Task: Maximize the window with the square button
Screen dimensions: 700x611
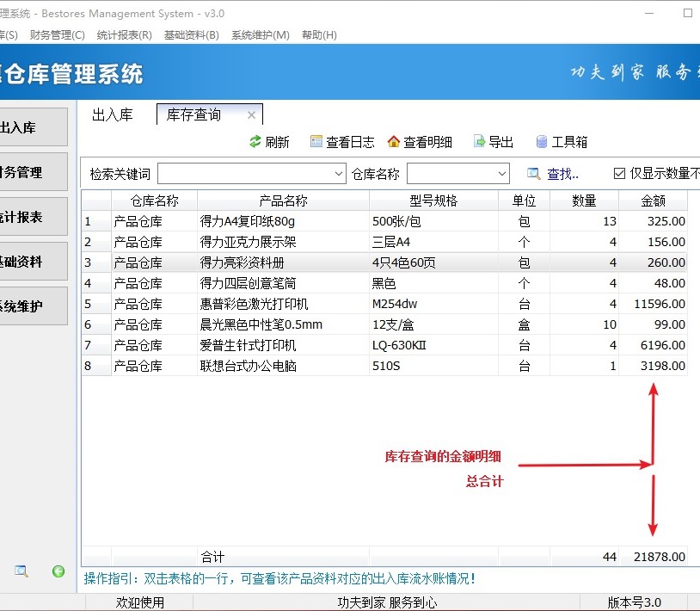Action: click(x=688, y=13)
